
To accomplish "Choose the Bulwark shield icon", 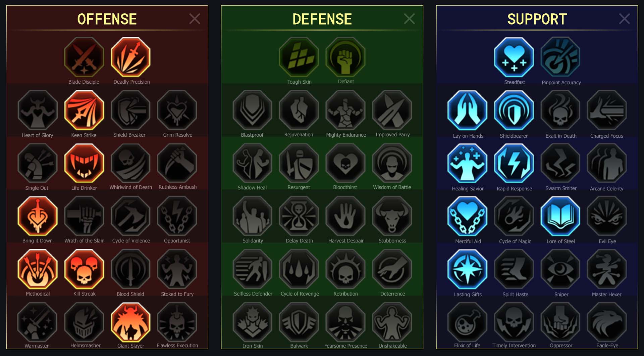I will click(299, 322).
